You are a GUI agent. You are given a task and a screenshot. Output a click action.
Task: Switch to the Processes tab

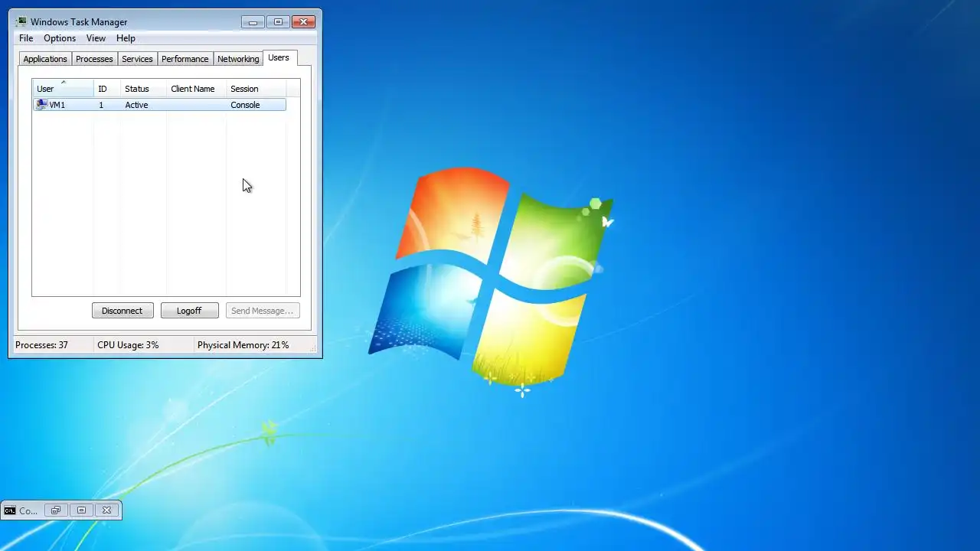pos(94,59)
